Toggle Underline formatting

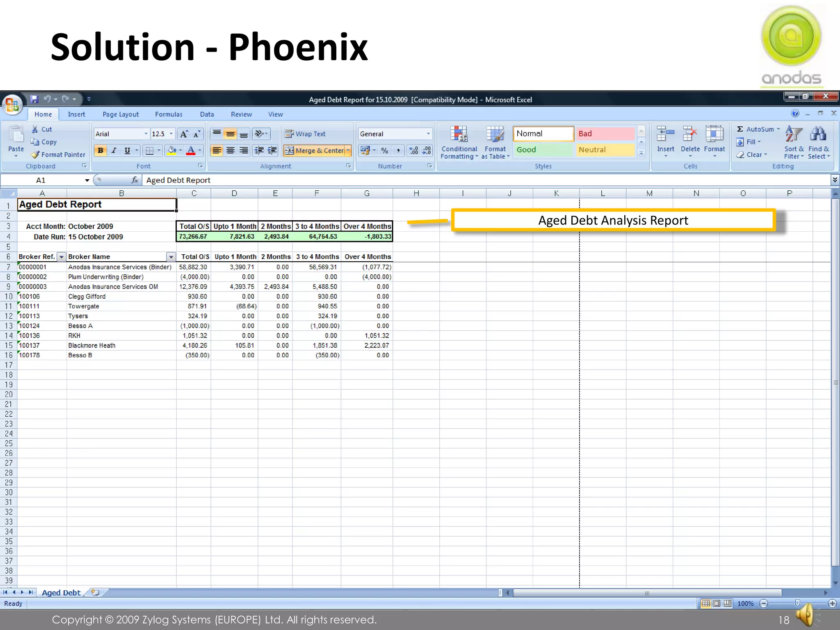(x=128, y=151)
